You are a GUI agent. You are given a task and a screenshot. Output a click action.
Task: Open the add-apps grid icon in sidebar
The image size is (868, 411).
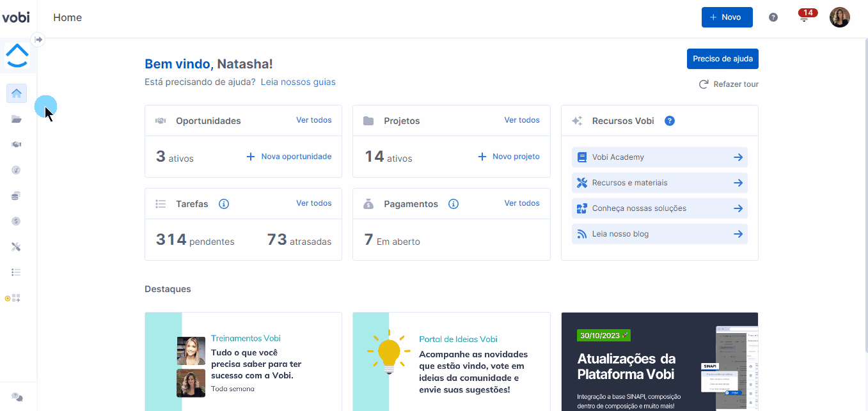pyautogui.click(x=17, y=298)
